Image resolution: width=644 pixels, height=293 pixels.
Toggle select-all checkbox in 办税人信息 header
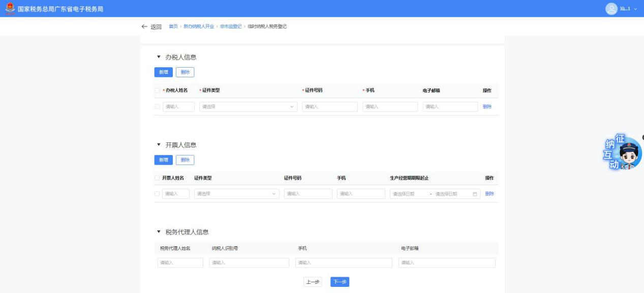[x=157, y=91]
